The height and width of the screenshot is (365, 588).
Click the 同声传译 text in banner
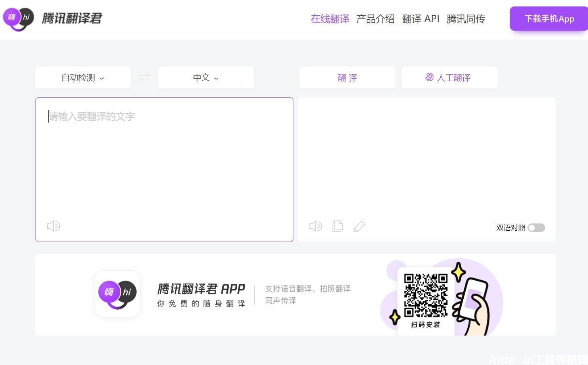(280, 300)
